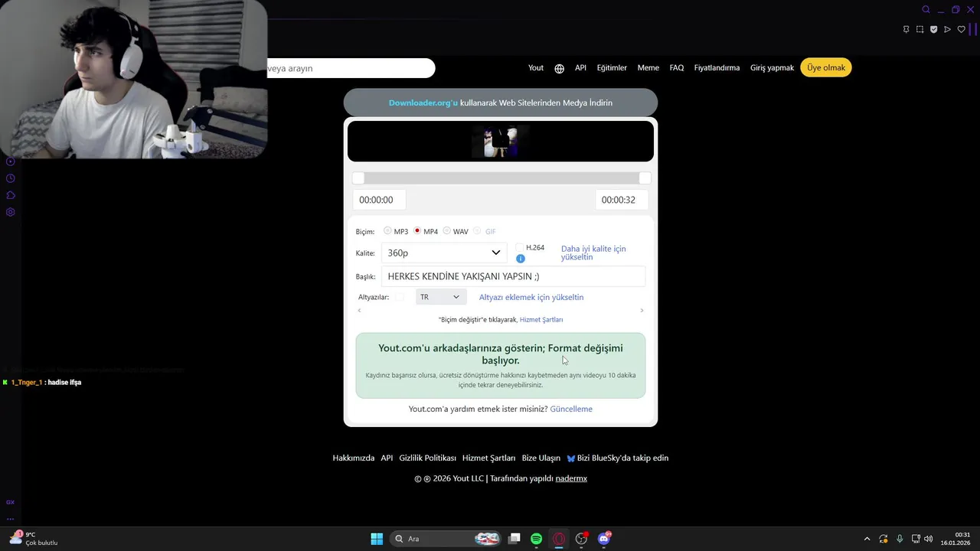Image resolution: width=980 pixels, height=551 pixels.
Task: Open the Kalite 360p quality dropdown
Action: pos(444,253)
